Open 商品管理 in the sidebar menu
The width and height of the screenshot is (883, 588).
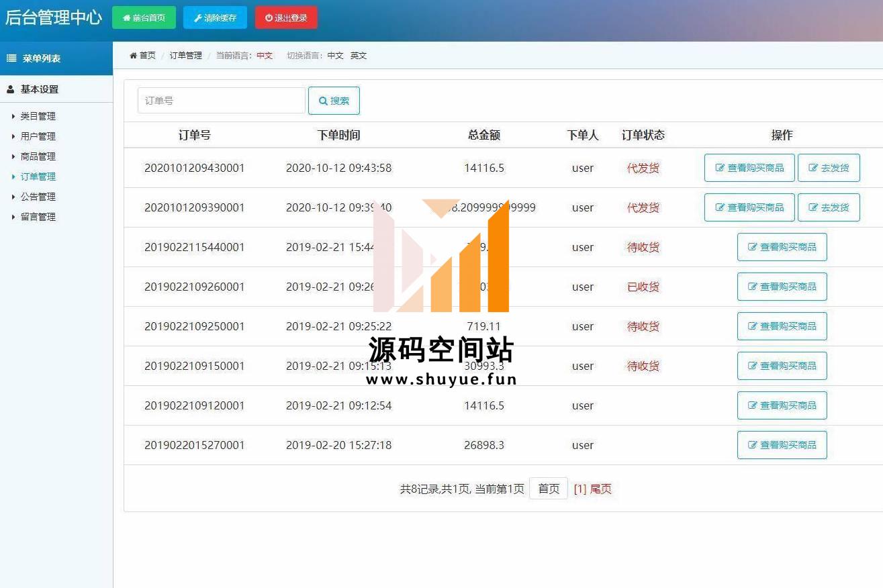(x=38, y=156)
